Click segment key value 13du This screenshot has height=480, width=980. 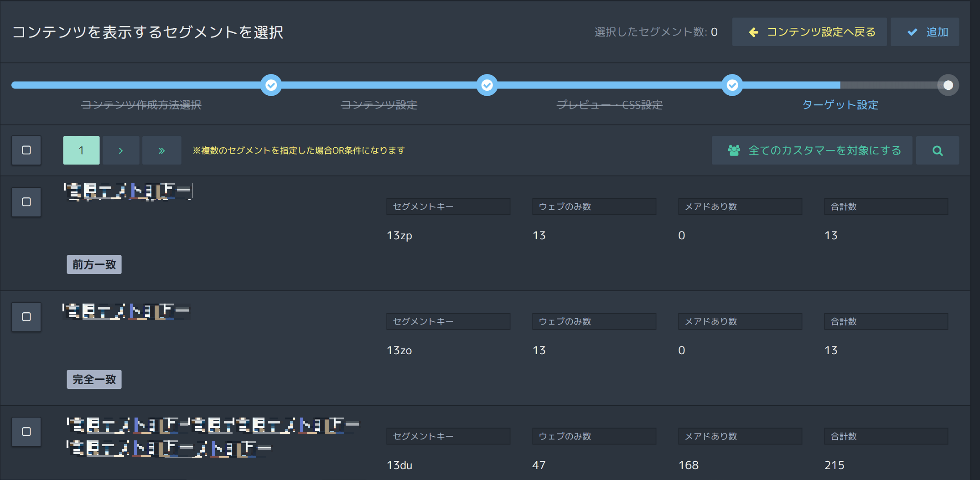399,465
